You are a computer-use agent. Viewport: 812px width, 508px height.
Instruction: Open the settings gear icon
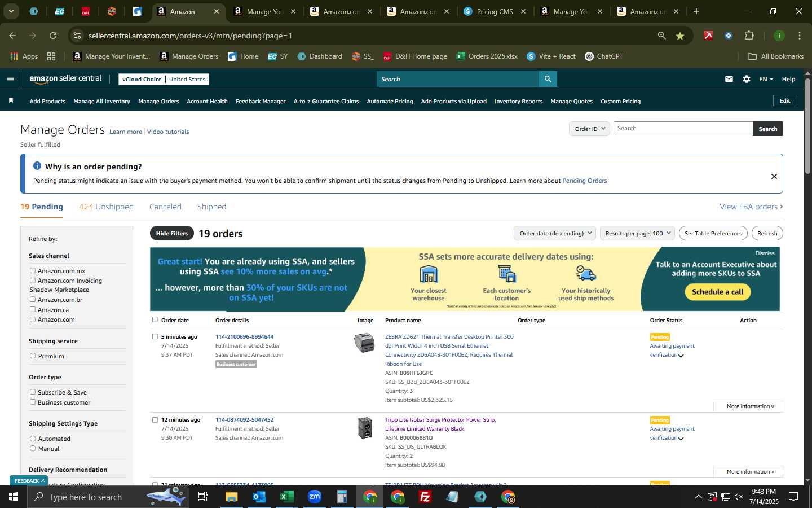coord(747,79)
